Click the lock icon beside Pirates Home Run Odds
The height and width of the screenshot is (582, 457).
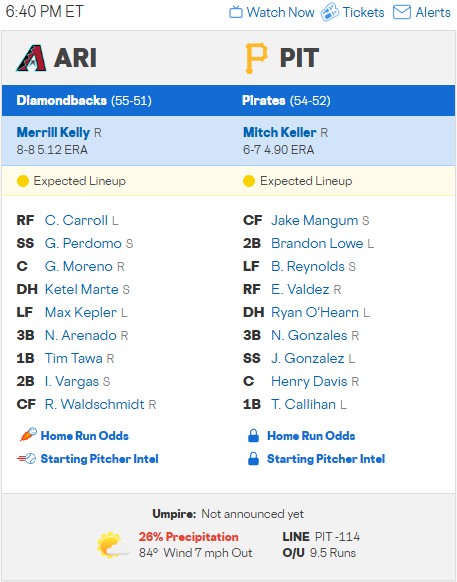click(x=253, y=436)
